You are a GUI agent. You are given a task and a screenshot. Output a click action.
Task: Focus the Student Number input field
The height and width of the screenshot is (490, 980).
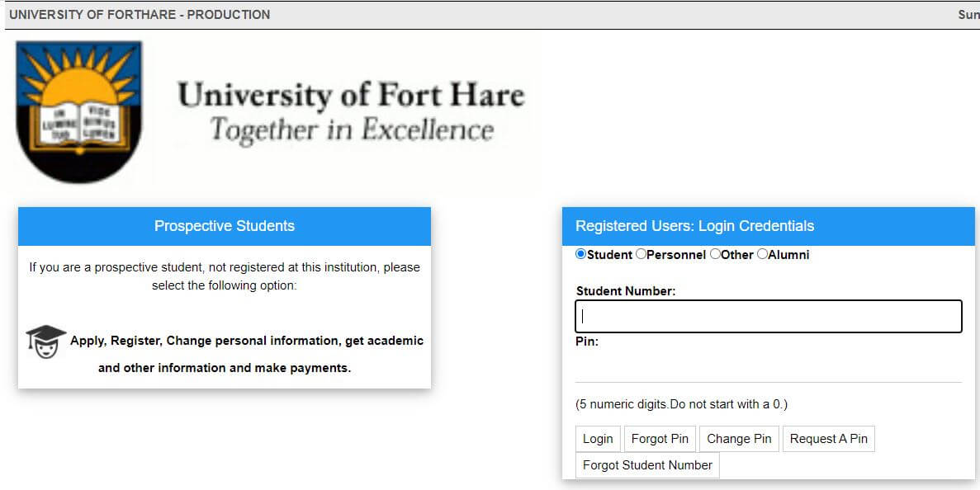pos(768,317)
